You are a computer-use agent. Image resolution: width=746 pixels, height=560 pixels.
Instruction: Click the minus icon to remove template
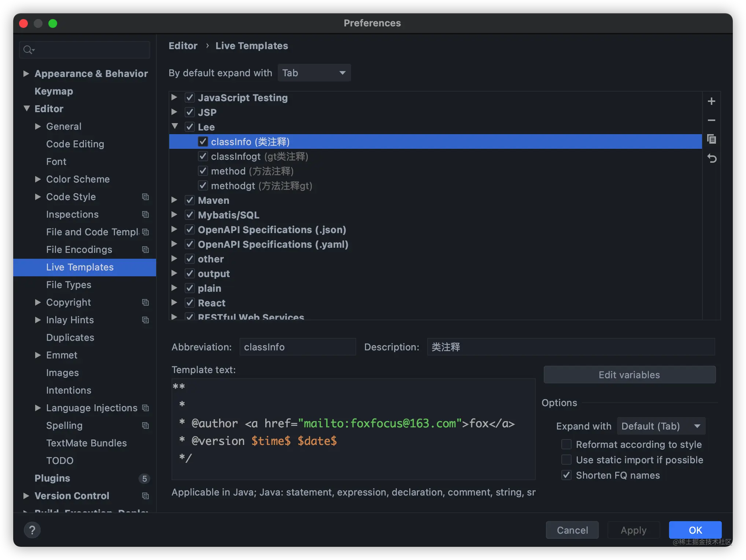click(x=711, y=120)
